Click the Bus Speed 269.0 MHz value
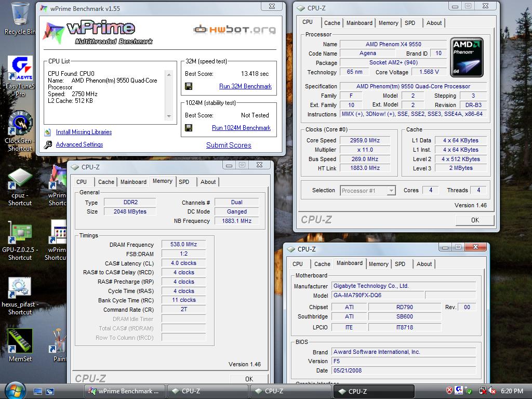 (365, 159)
